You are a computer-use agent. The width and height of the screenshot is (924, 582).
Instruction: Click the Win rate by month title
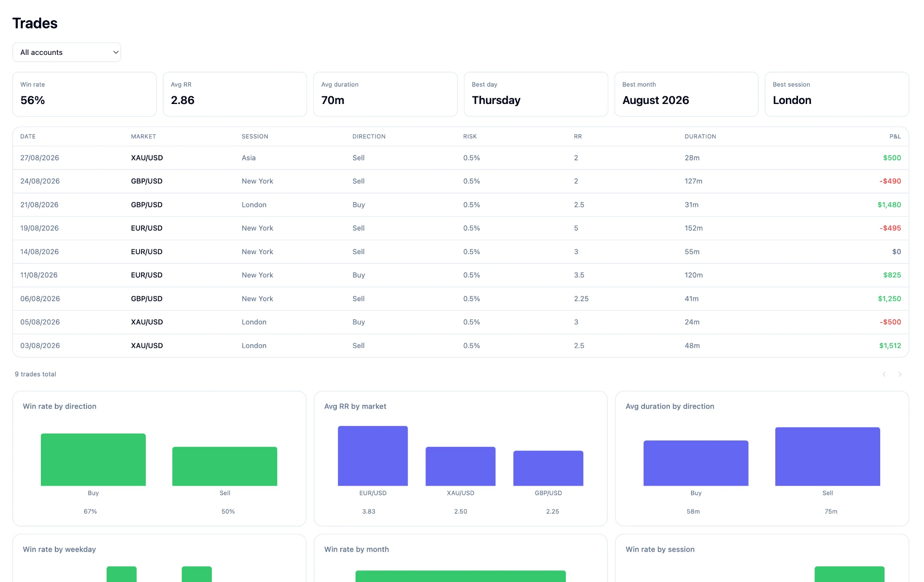pos(357,549)
